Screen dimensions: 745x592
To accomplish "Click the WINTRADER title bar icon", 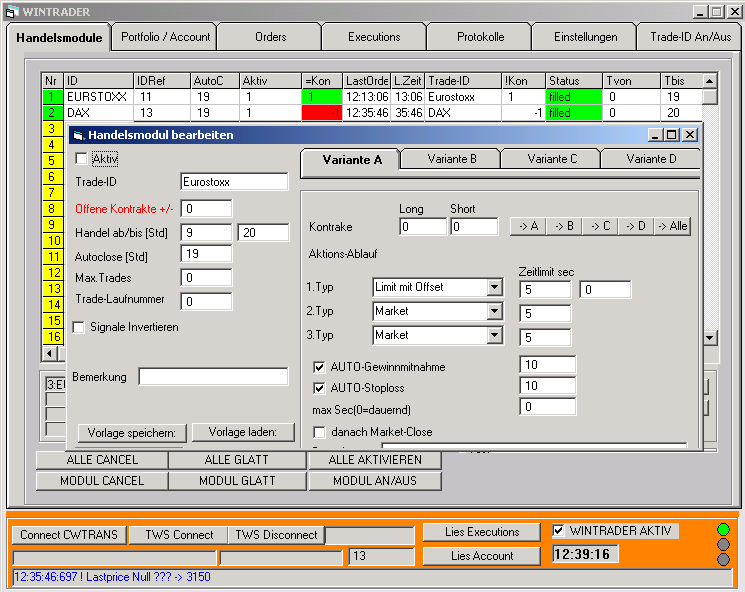I will click(x=11, y=11).
